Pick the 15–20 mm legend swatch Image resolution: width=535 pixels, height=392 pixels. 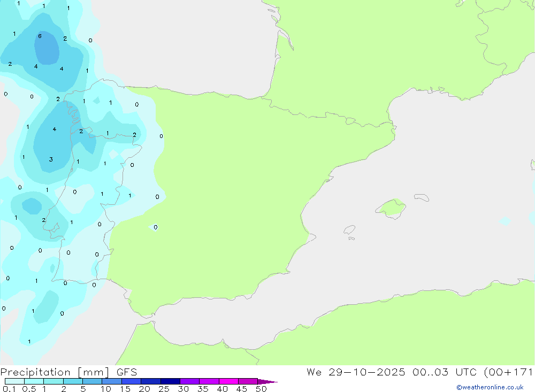click(132, 381)
